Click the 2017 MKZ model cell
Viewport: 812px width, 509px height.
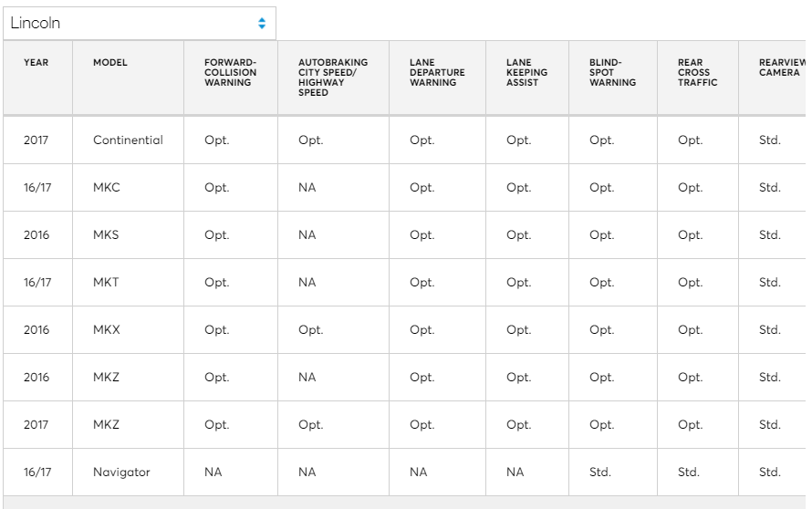128,424
